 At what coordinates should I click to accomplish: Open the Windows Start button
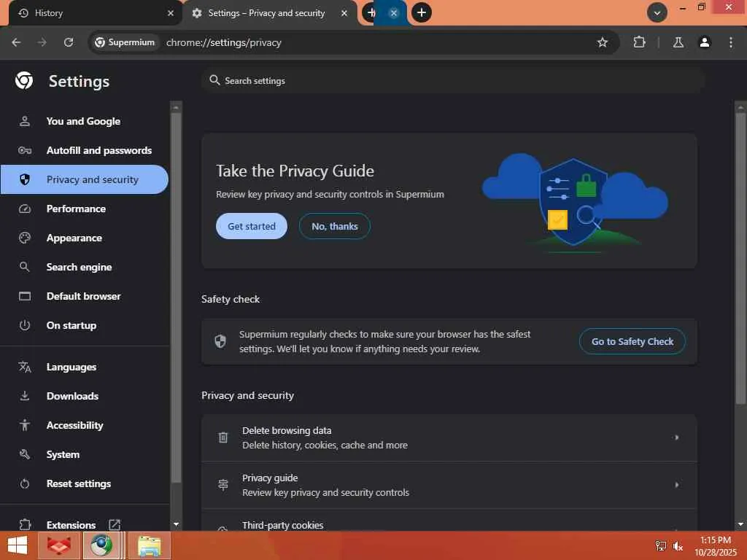tap(18, 545)
